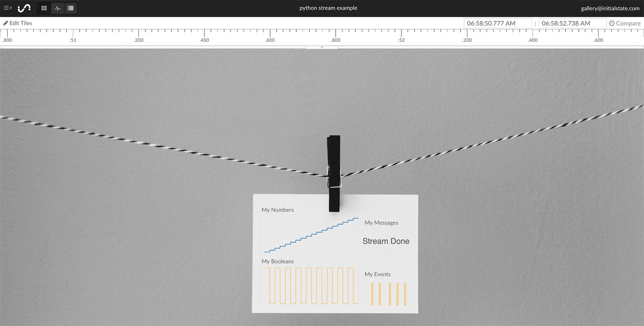Open the hamburger sidebar menu
The image size is (644, 326).
pyautogui.click(x=8, y=8)
